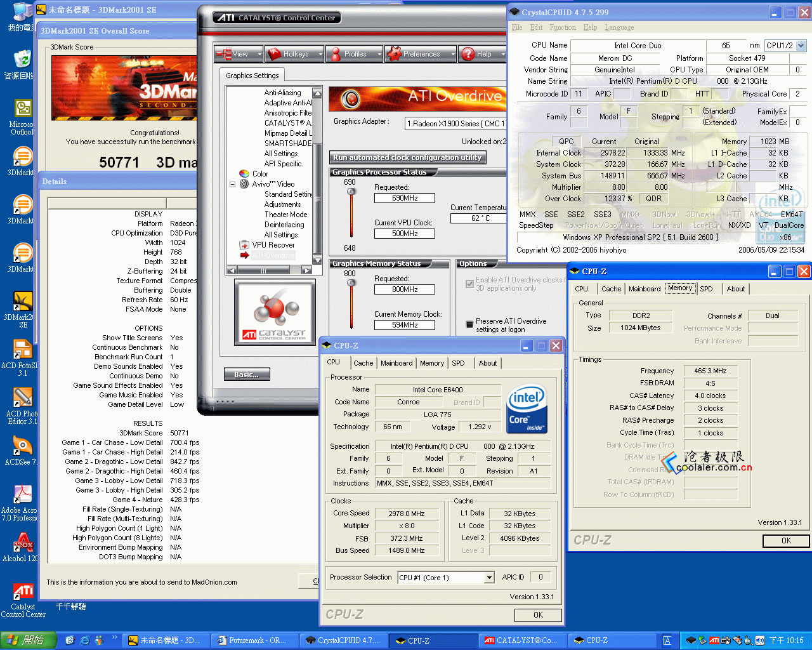Click the Basic... button in Catalyst Control Center
This screenshot has width=812, height=650.
tap(247, 375)
